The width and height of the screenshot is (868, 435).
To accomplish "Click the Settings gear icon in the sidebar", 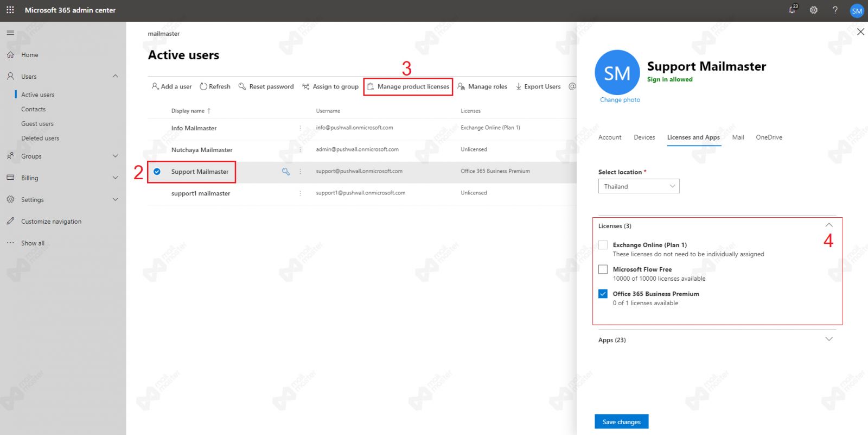I will pos(10,199).
